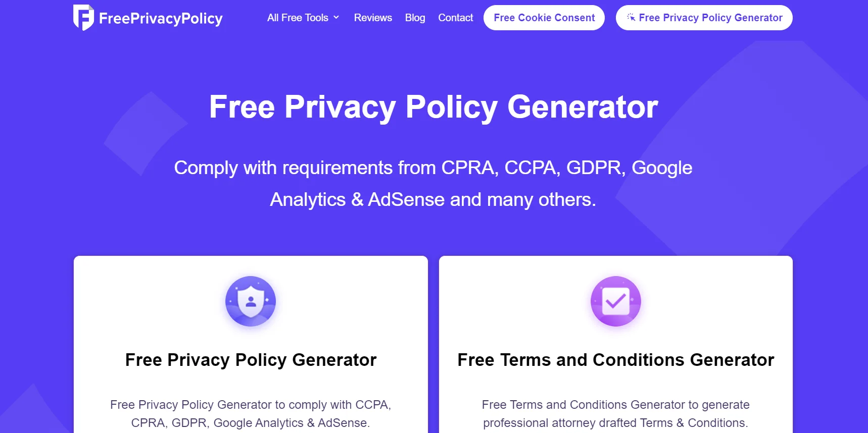Navigate to the Blog section

click(415, 17)
